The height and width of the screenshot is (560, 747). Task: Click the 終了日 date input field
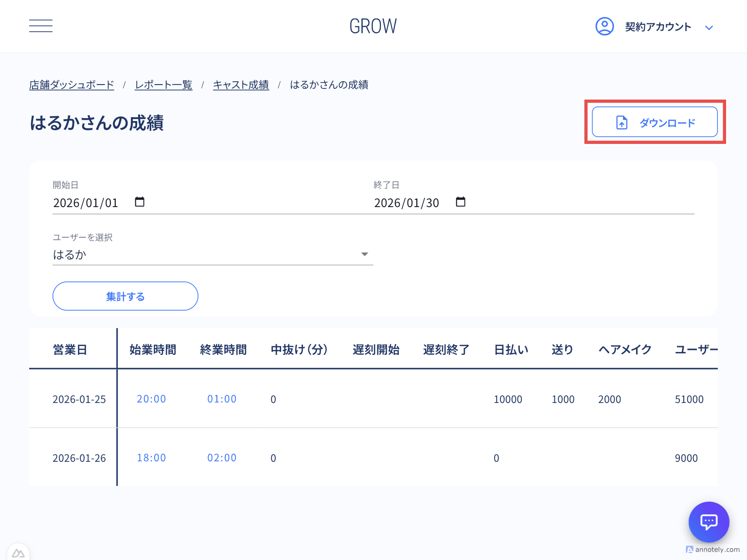pyautogui.click(x=408, y=202)
